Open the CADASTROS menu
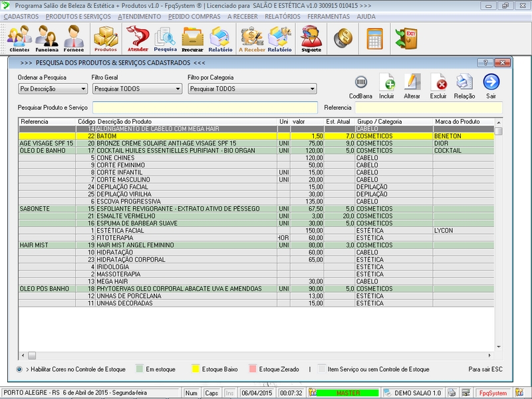Screen dimensions: 532x399 (x=21, y=16)
